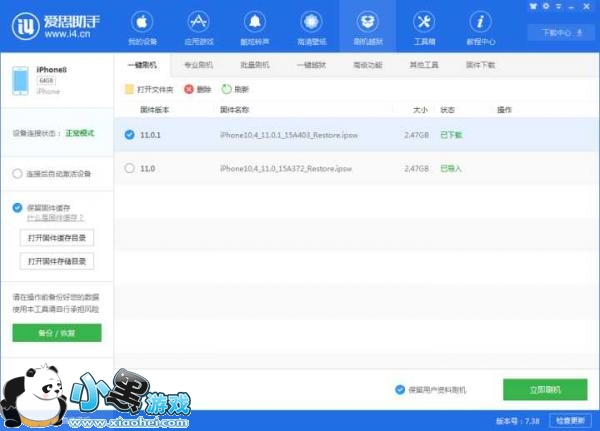Image resolution: width=600 pixels, height=431 pixels.
Task: Toggle keep user data flash (保留用户资料刷机) checkbox
Action: click(400, 390)
